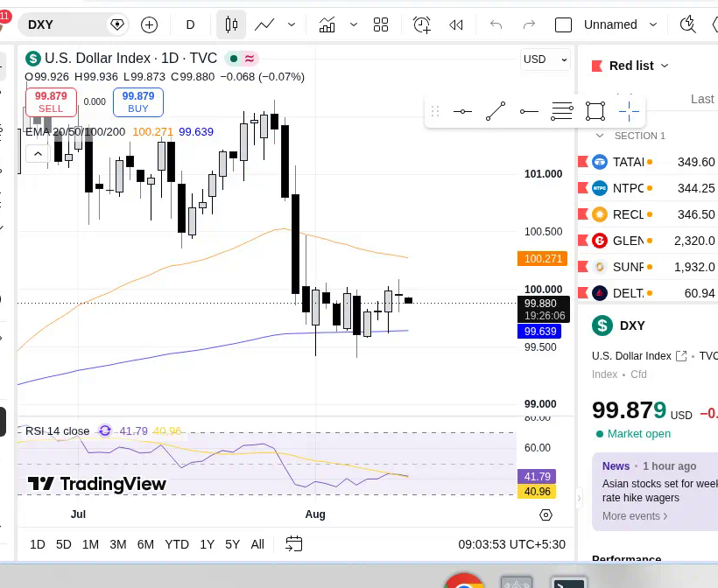The image size is (718, 588).
Task: Open the go-to-date calendar icon
Action: [294, 544]
